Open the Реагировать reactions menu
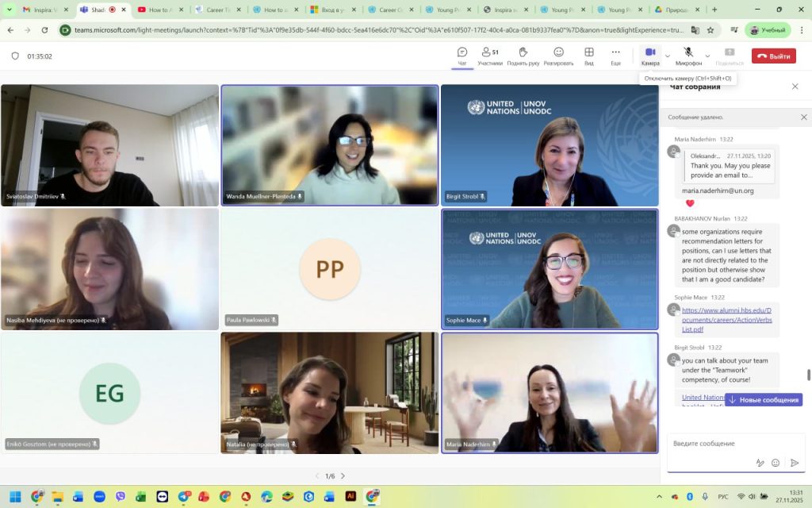 (x=558, y=56)
